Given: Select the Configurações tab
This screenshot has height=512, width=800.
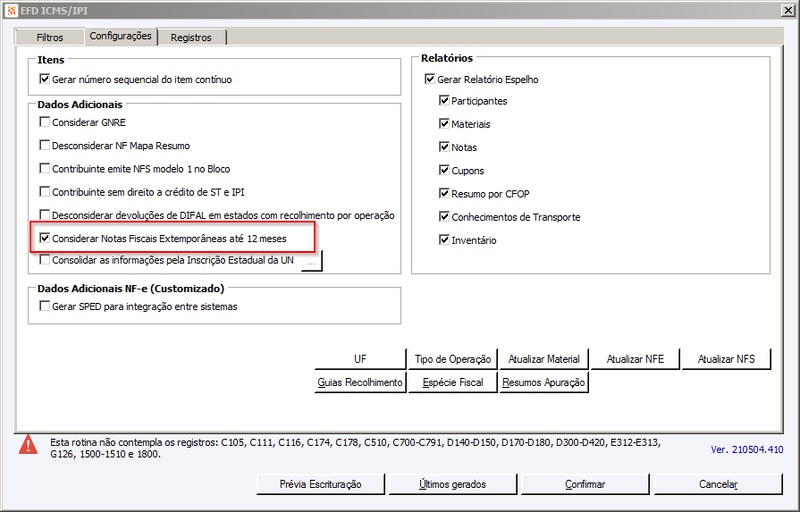Looking at the screenshot, I should [x=120, y=36].
